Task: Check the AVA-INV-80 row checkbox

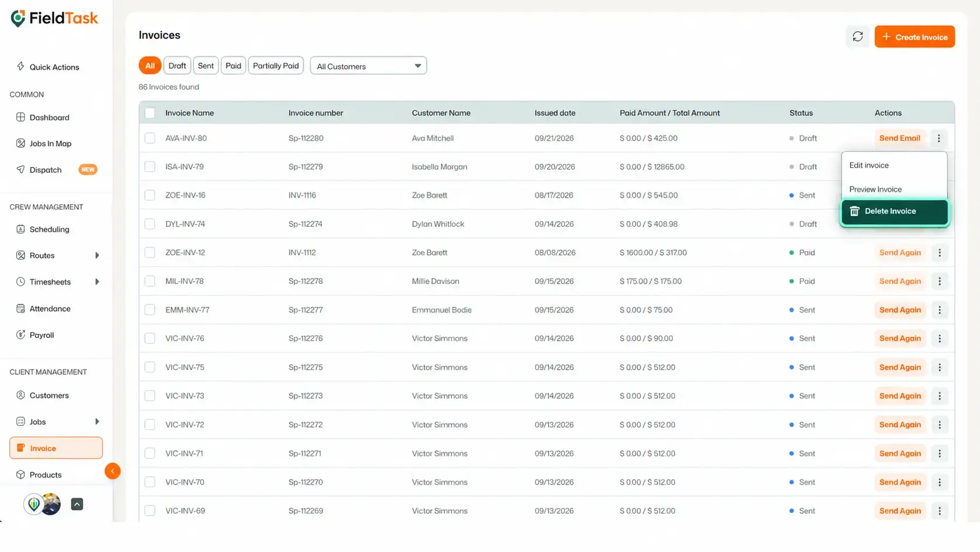Action: (150, 138)
